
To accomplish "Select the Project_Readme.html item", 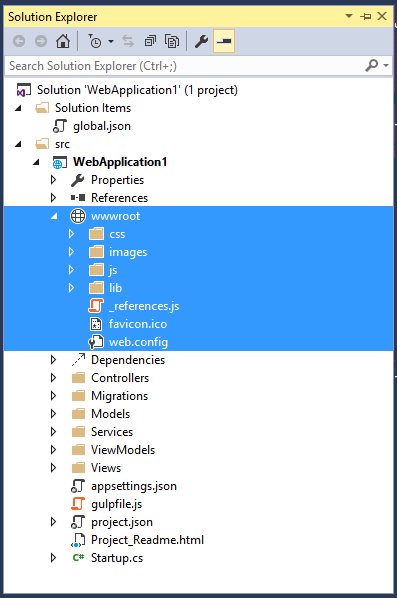I will point(147,540).
